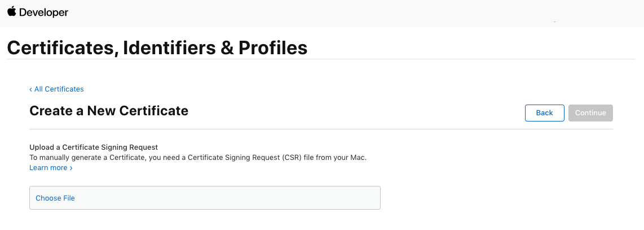Open the Developer home link

coord(43,12)
